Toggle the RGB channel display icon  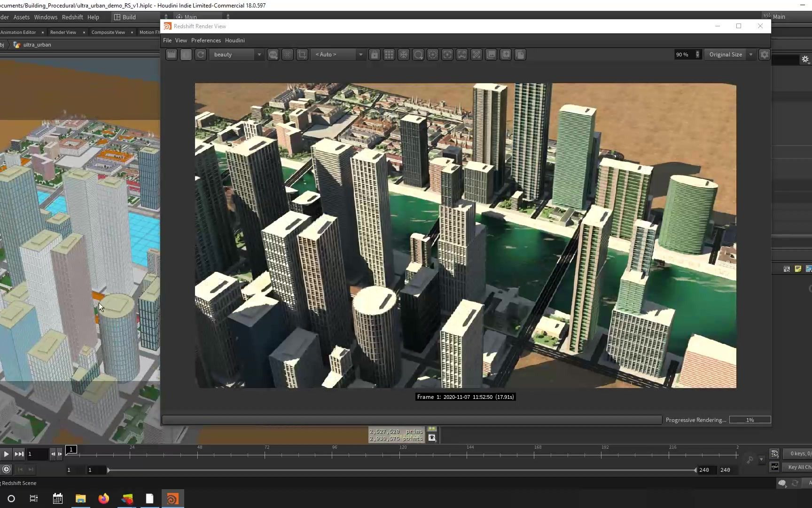[x=273, y=55]
